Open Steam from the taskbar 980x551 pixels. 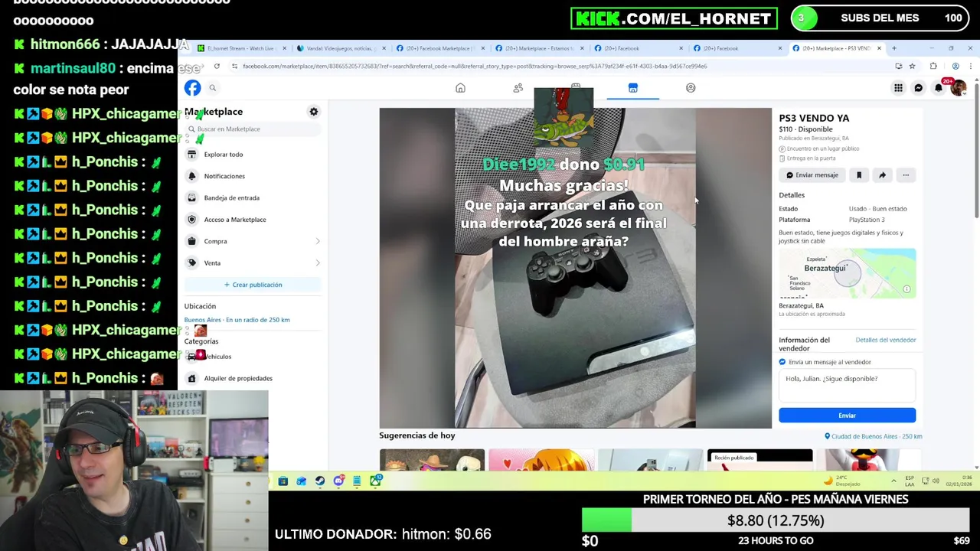320,481
